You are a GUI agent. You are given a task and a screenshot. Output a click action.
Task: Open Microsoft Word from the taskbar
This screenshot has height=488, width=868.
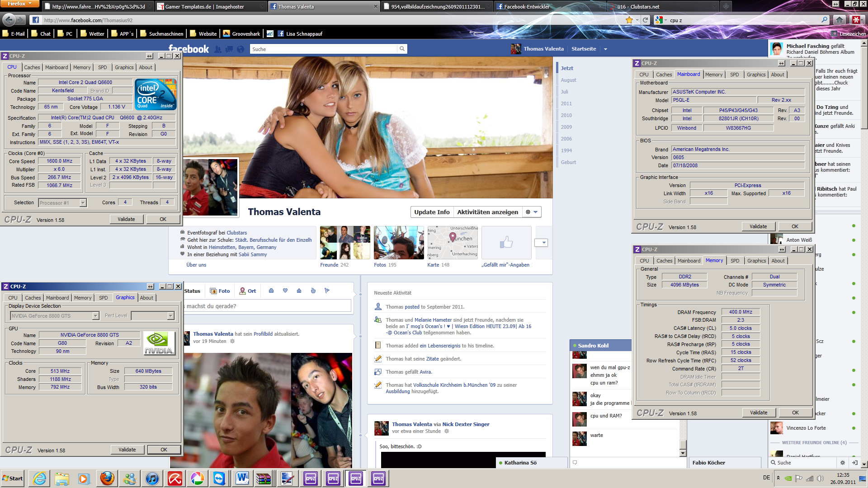pyautogui.click(x=242, y=478)
